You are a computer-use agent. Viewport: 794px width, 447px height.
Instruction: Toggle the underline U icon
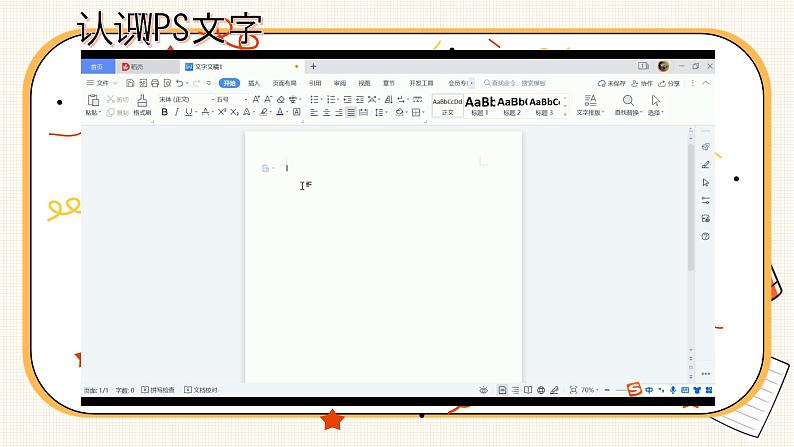point(188,112)
